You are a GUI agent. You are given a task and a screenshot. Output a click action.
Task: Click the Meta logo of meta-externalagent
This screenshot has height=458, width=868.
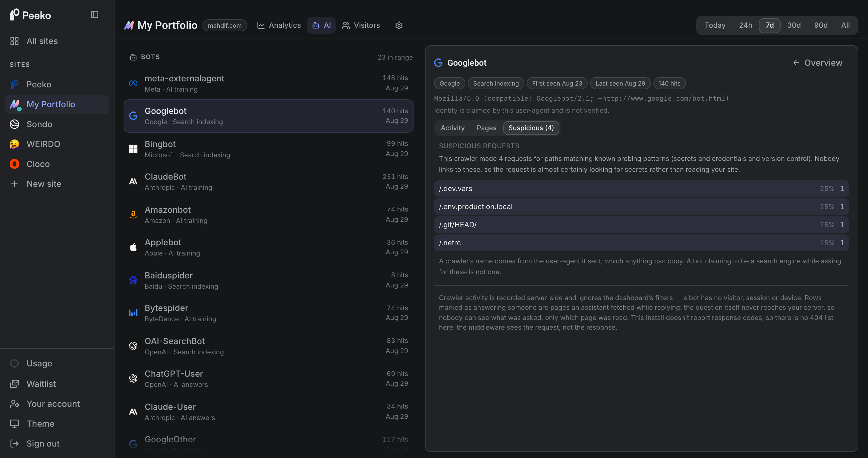coord(133,83)
